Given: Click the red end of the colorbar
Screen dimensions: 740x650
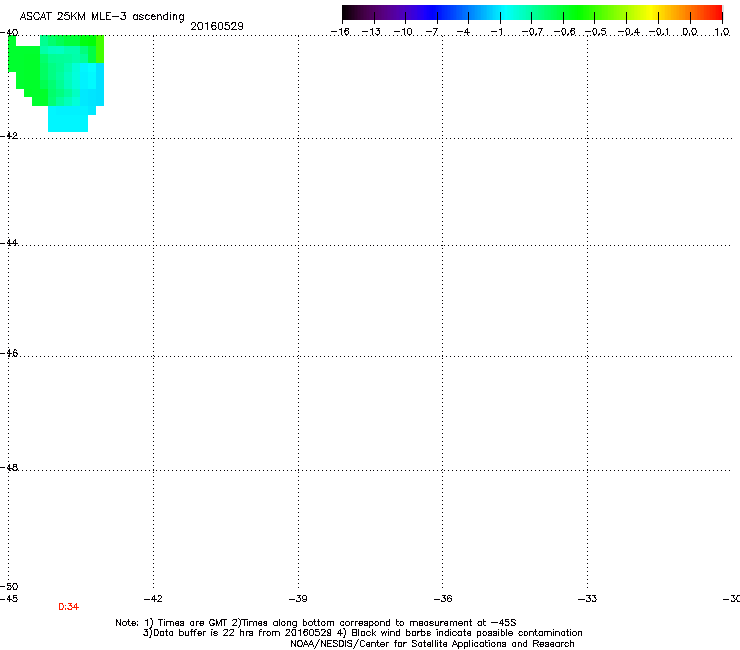Looking at the screenshot, I should click(713, 13).
